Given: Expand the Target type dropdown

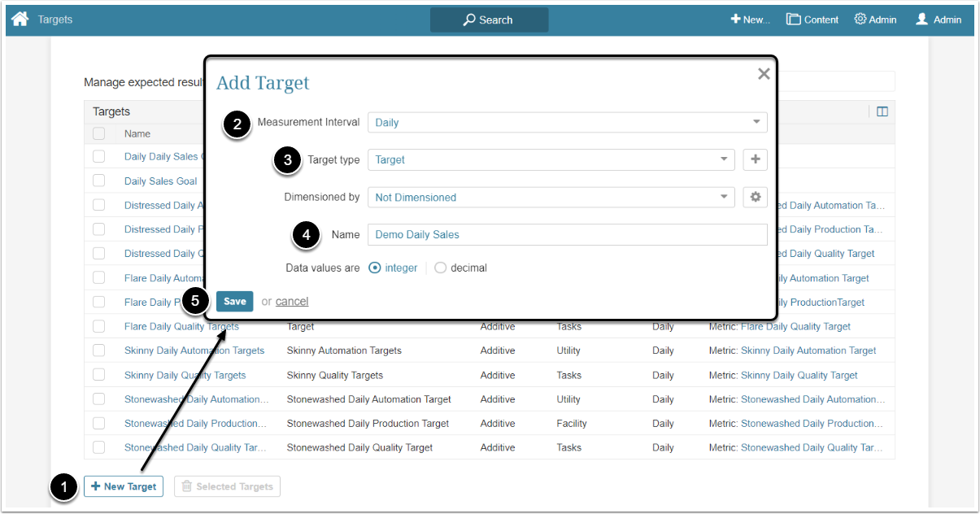Looking at the screenshot, I should coord(551,159).
